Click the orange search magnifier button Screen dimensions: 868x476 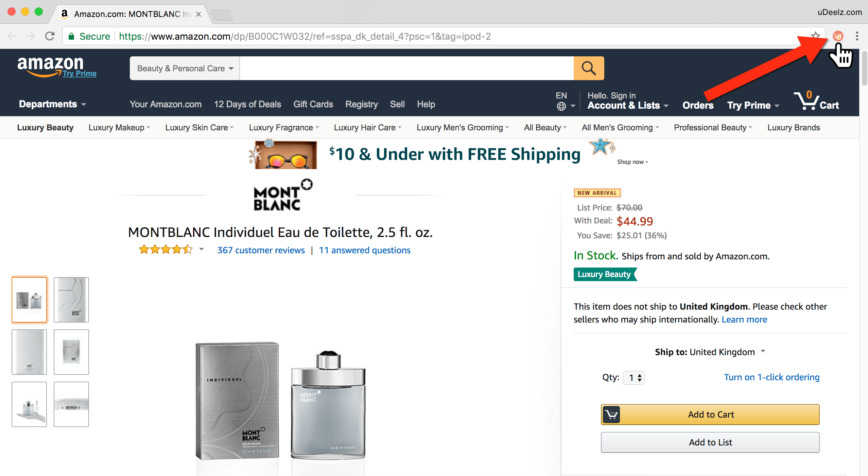click(x=589, y=68)
